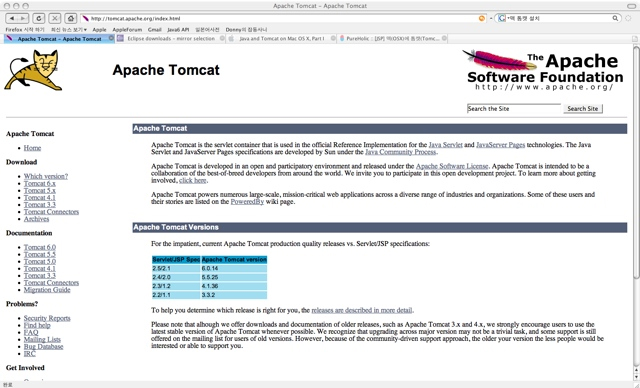The height and width of the screenshot is (388, 640).
Task: Open the Gmail bookmark
Action: point(155,30)
